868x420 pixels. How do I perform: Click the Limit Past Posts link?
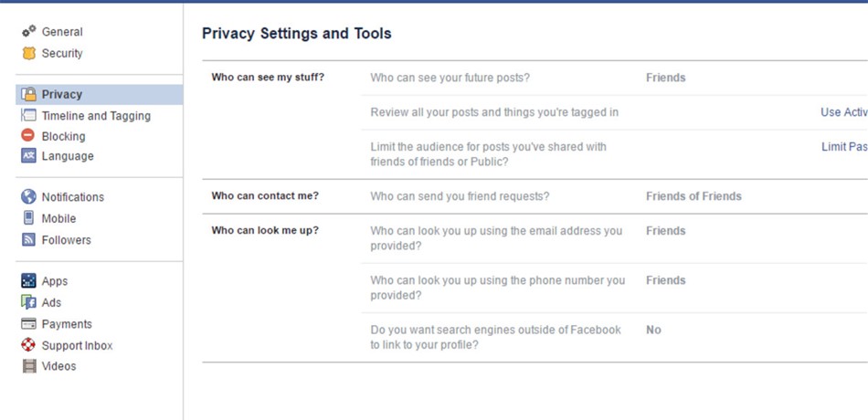(845, 147)
